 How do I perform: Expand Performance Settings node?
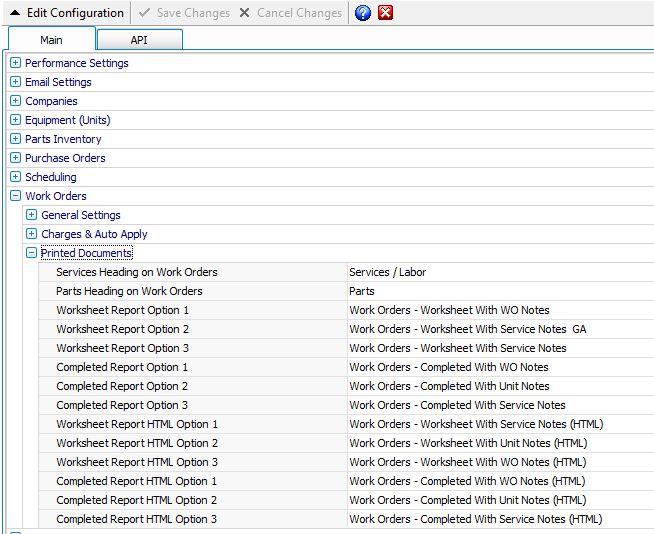coord(15,63)
